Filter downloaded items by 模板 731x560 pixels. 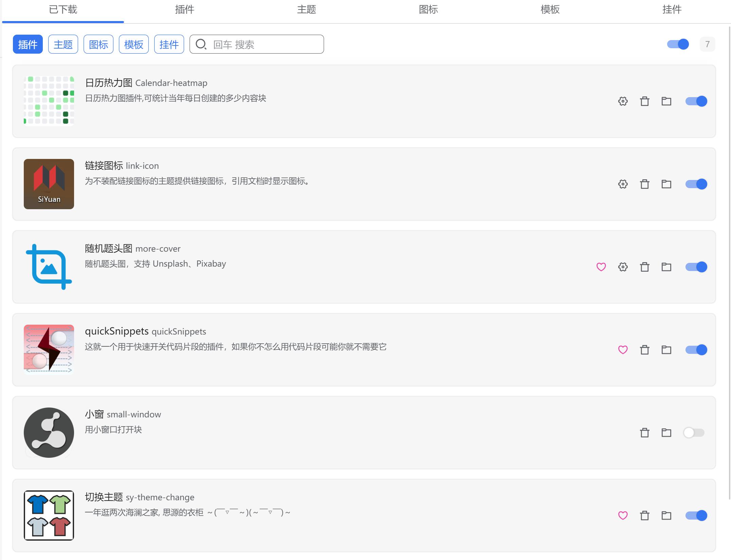(133, 44)
